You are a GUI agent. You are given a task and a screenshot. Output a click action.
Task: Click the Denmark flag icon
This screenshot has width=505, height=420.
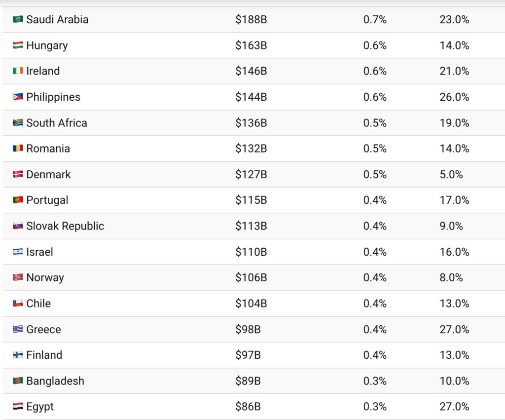(x=18, y=174)
